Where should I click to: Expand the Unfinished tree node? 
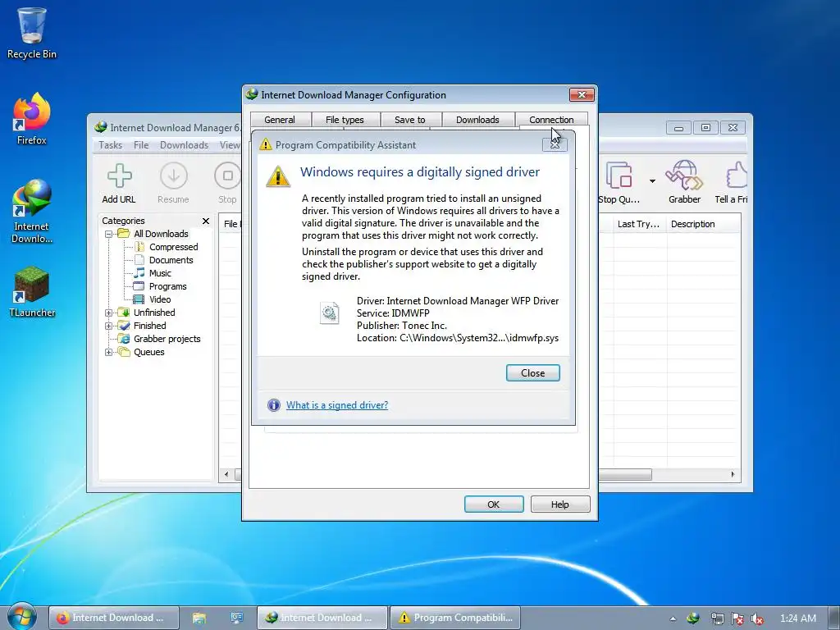[x=108, y=313]
